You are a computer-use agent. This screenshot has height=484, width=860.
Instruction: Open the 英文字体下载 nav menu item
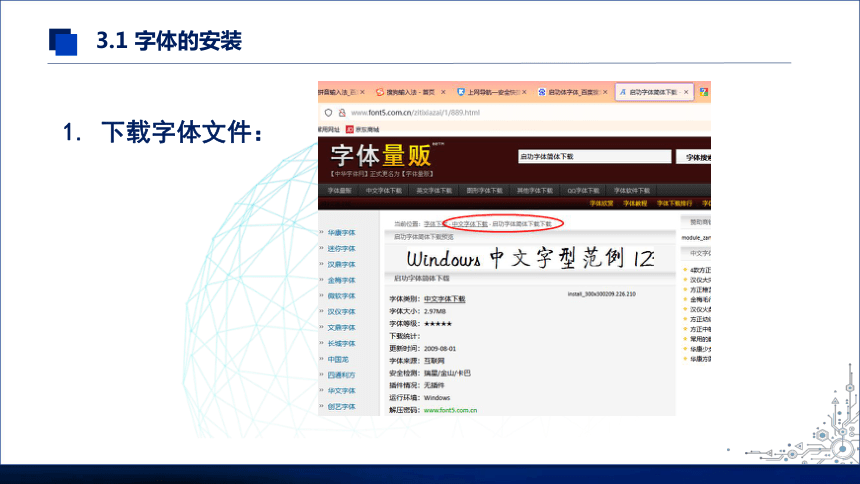tap(434, 190)
